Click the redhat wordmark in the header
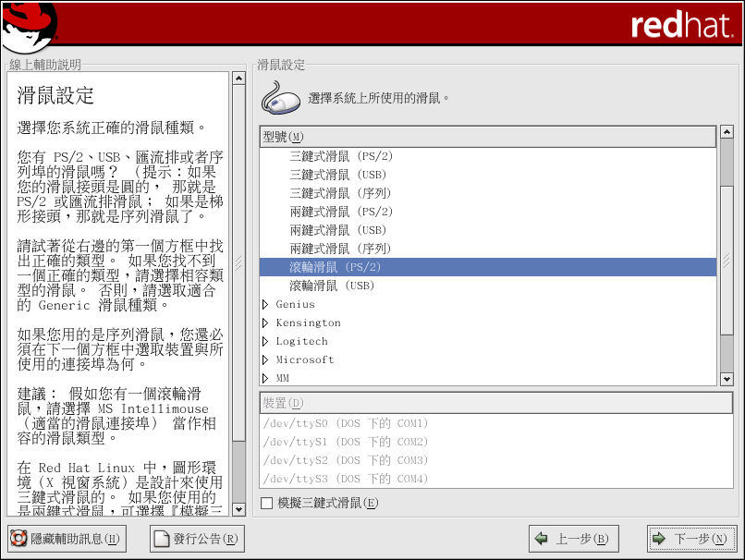745x560 pixels. tap(680, 26)
